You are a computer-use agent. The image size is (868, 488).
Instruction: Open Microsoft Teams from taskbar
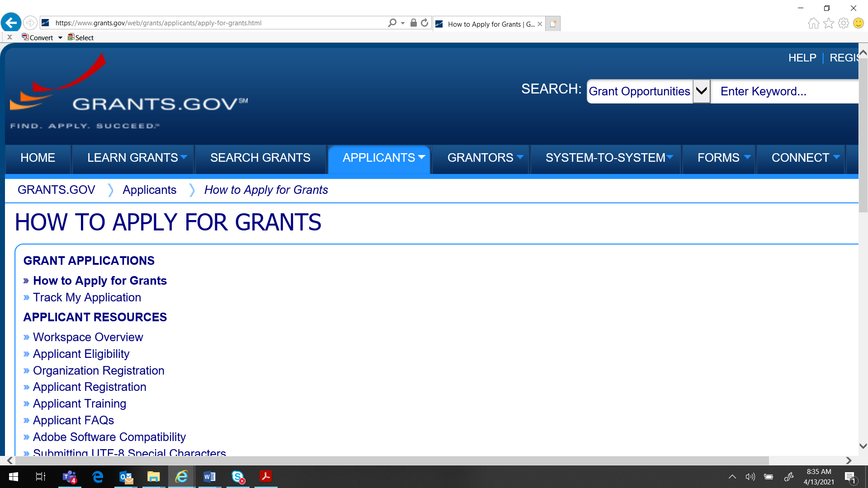tap(70, 477)
